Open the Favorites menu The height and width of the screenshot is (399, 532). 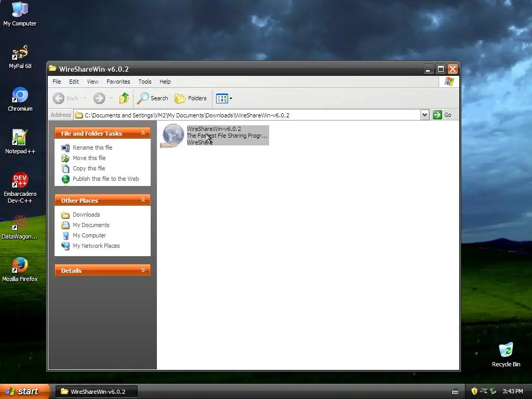(x=118, y=82)
